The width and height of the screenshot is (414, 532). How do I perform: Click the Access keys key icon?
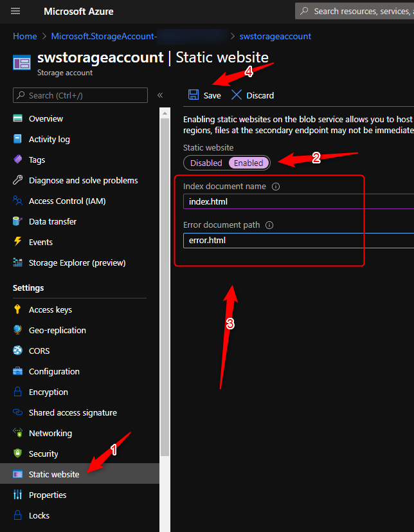17,309
